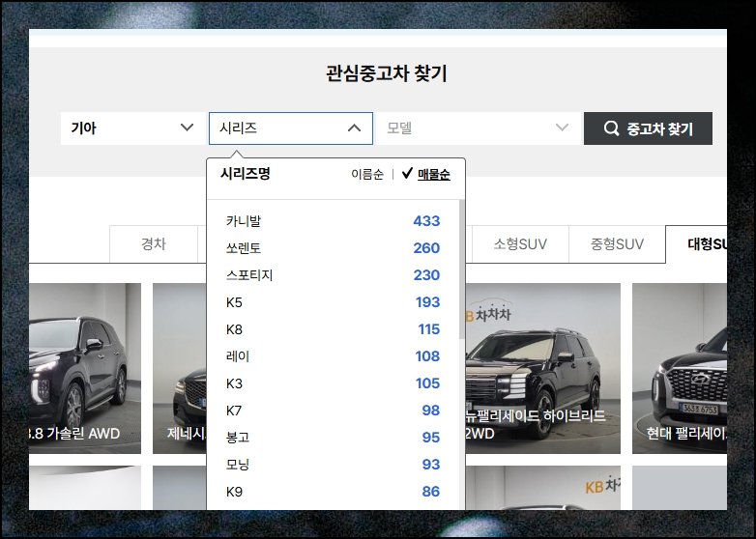Image resolution: width=756 pixels, height=539 pixels.
Task: Select 모닝 from the series list
Action: tap(333, 465)
